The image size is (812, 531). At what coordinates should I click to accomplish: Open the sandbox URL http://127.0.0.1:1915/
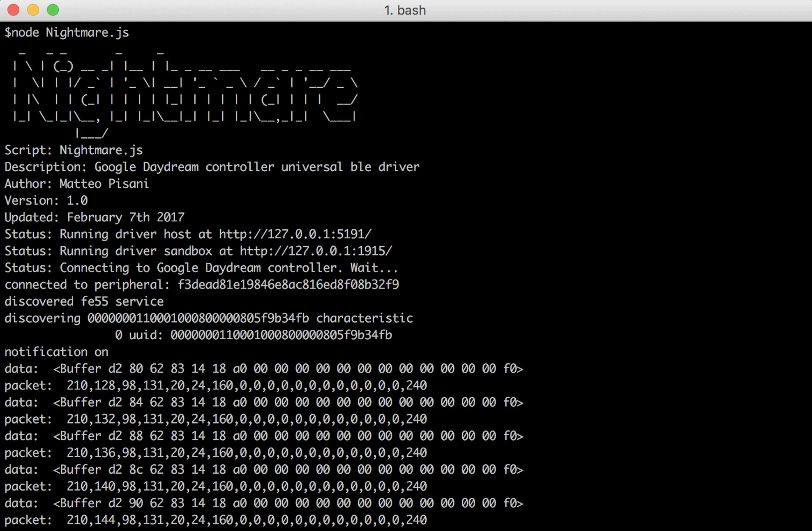click(x=316, y=251)
